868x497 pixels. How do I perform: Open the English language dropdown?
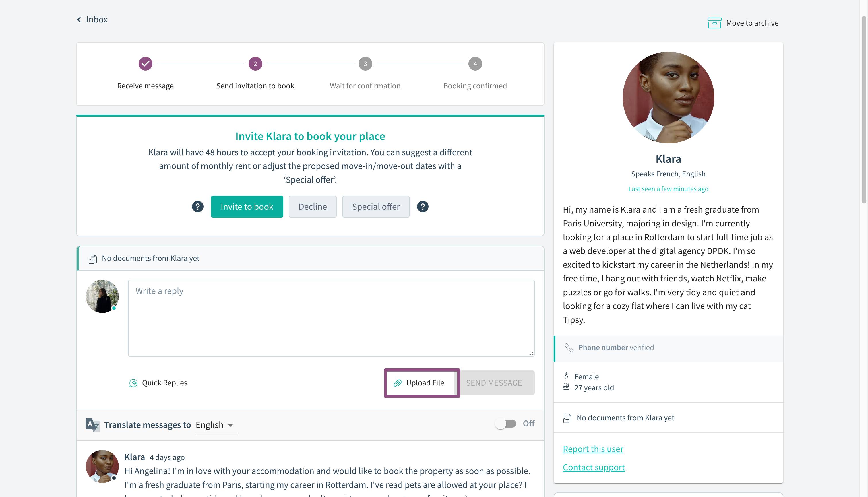pos(216,425)
